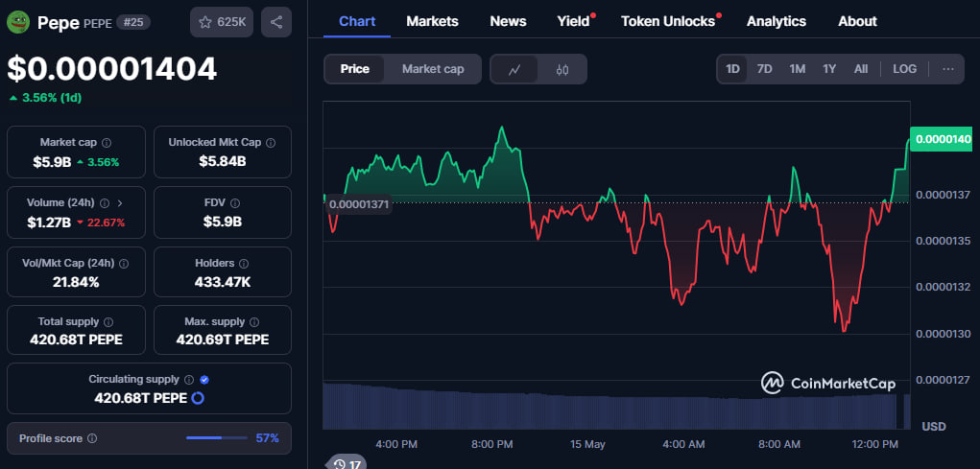Screen dimensions: 980x469
Task: Show info for Unlocked Mkt Cap
Action: coord(271,142)
